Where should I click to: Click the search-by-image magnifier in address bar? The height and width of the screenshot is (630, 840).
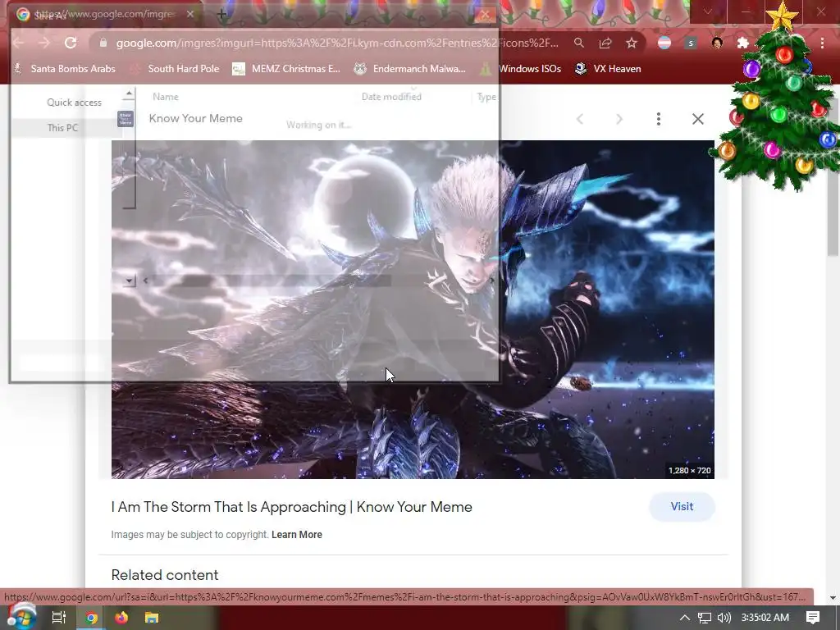(x=578, y=43)
